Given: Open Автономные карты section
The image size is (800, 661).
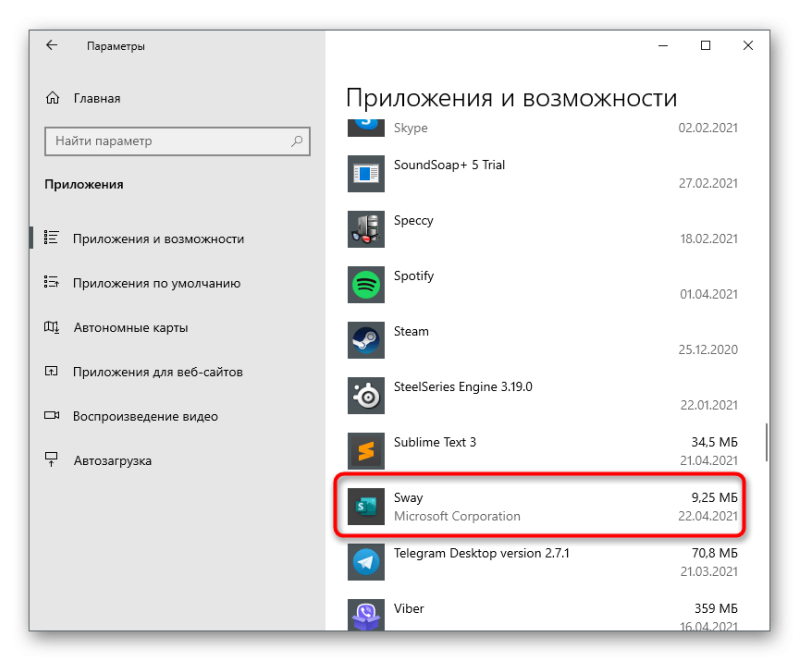Looking at the screenshot, I should (x=177, y=327).
